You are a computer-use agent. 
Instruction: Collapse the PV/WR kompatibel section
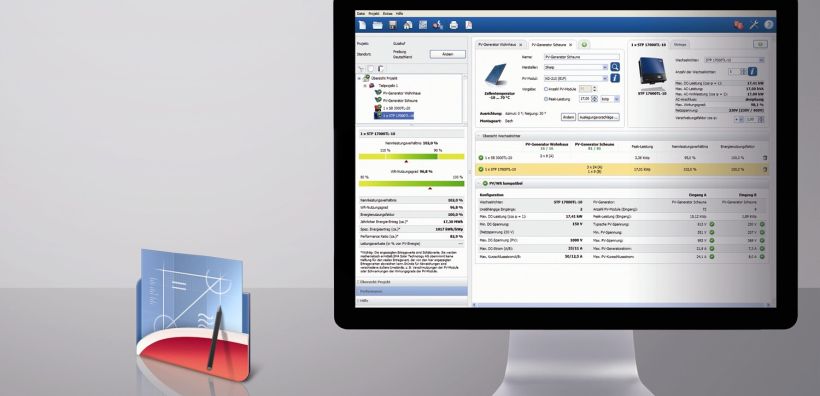[x=479, y=184]
